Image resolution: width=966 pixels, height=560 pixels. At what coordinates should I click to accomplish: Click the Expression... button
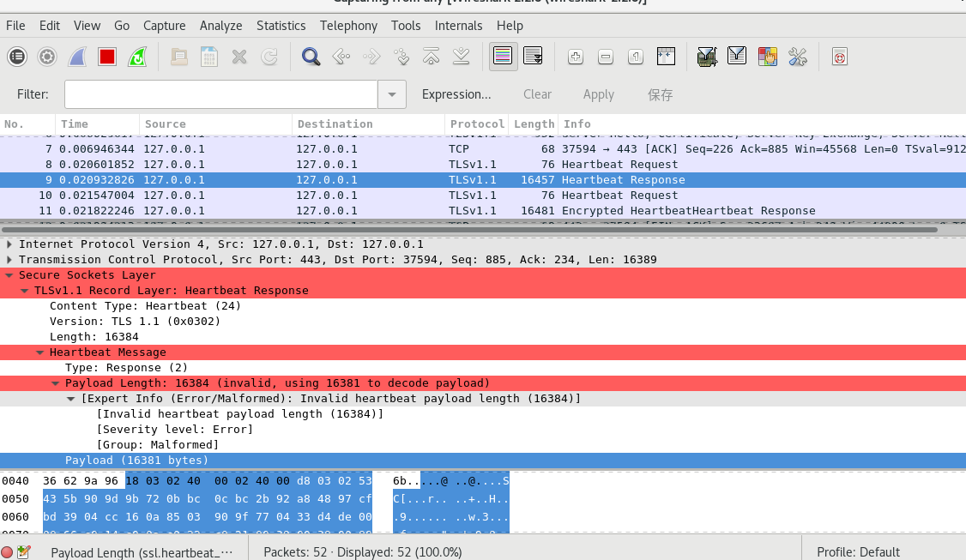(x=456, y=94)
